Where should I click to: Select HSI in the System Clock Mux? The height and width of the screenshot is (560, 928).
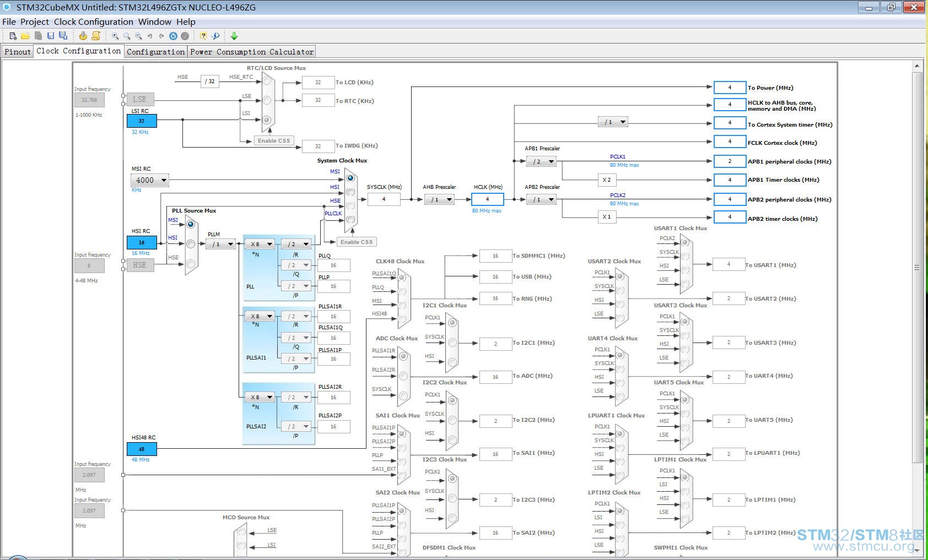[x=350, y=192]
